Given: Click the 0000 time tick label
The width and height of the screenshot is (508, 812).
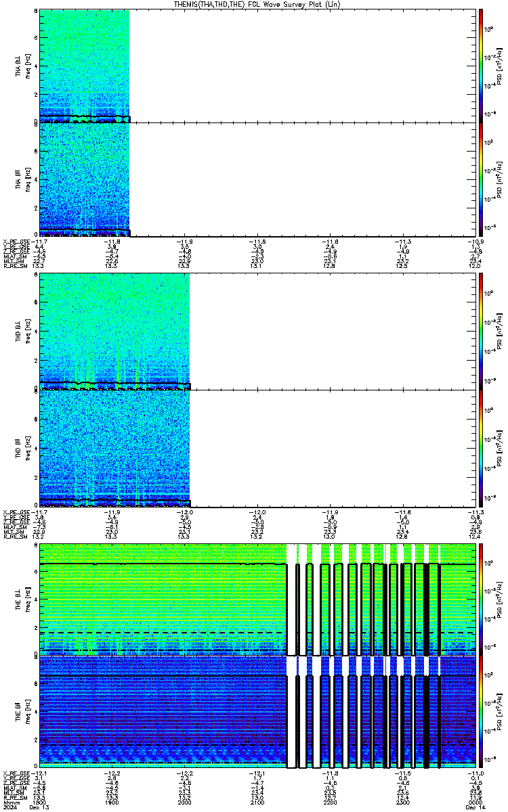Looking at the screenshot, I should pos(475,802).
